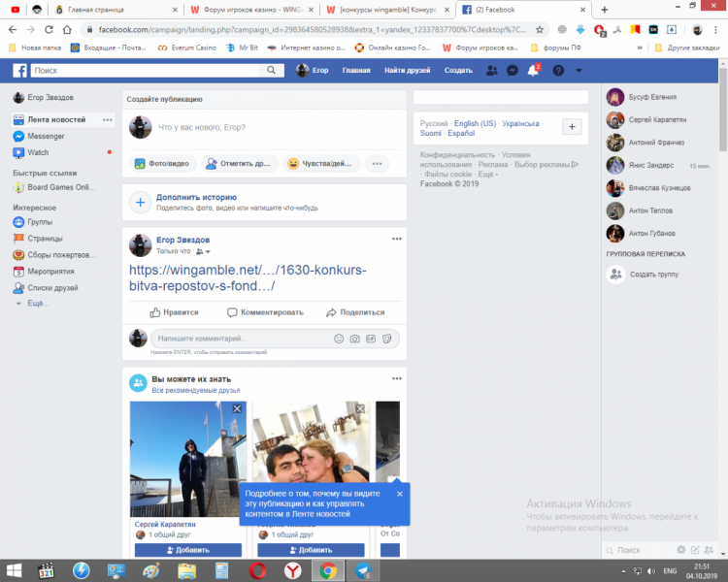The width and height of the screenshot is (728, 582).
Task: Click Отметить друзей button
Action: (239, 163)
